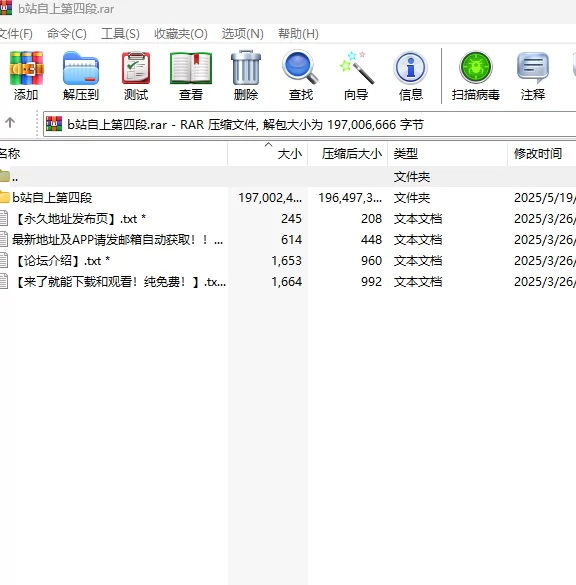Start 扫描病毒 virus scan icon
Screen dimensions: 576x585
point(476,76)
